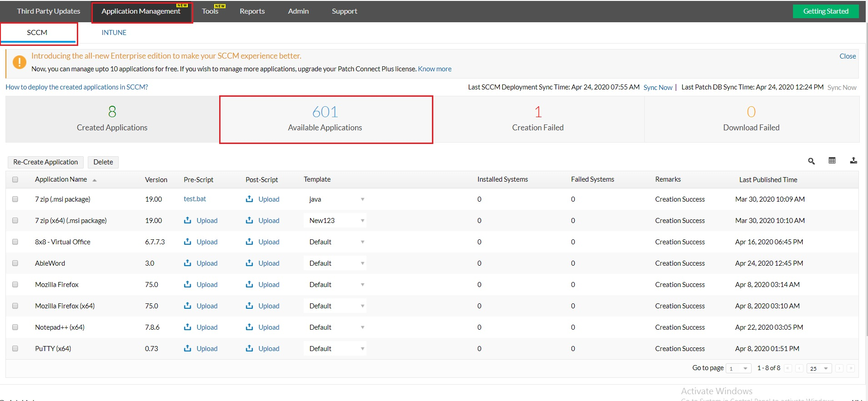Screen dimensions: 868x401
Task: Check the 7 zip (x64) row checkbox
Action: 15,220
